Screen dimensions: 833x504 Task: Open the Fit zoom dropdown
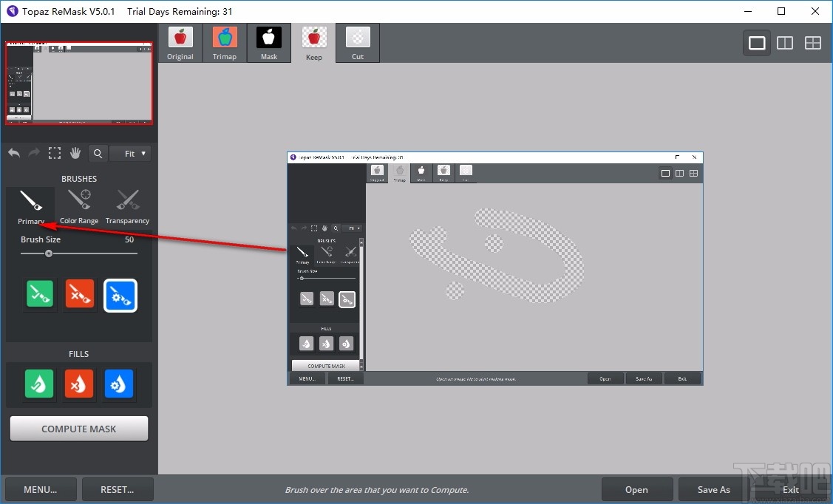pos(131,154)
